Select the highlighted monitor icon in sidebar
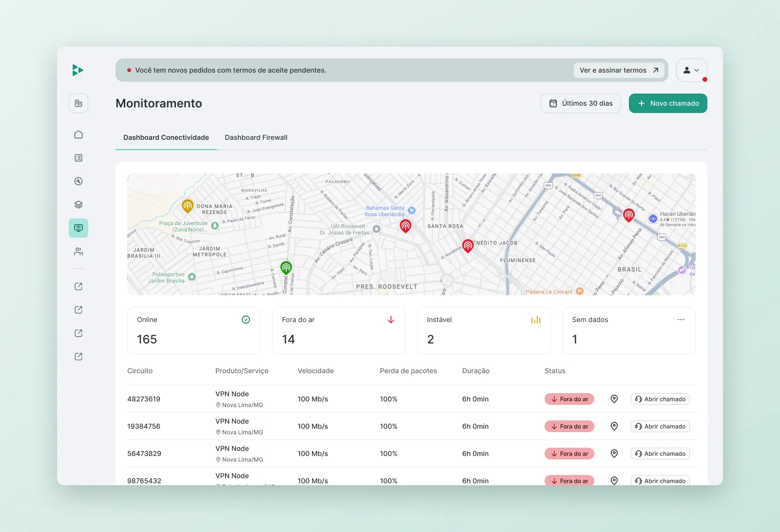This screenshot has width=780, height=532. [x=78, y=228]
